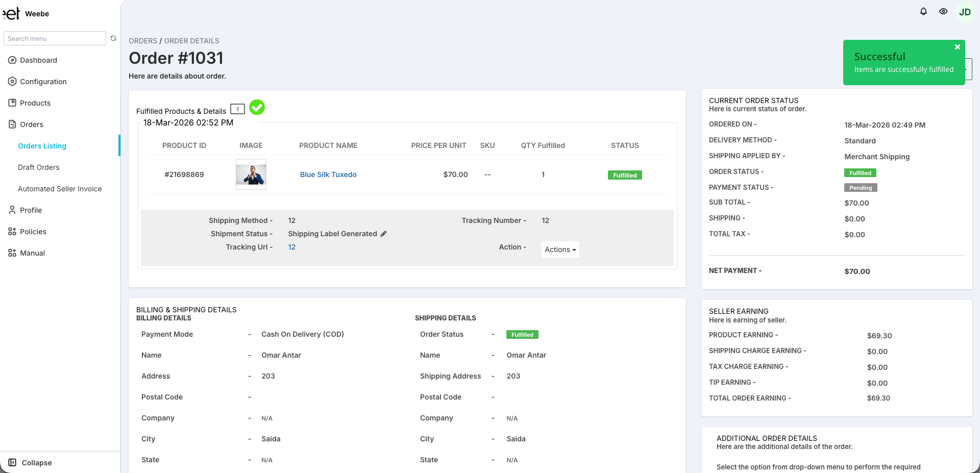Click the notifications bell icon

pos(924,11)
